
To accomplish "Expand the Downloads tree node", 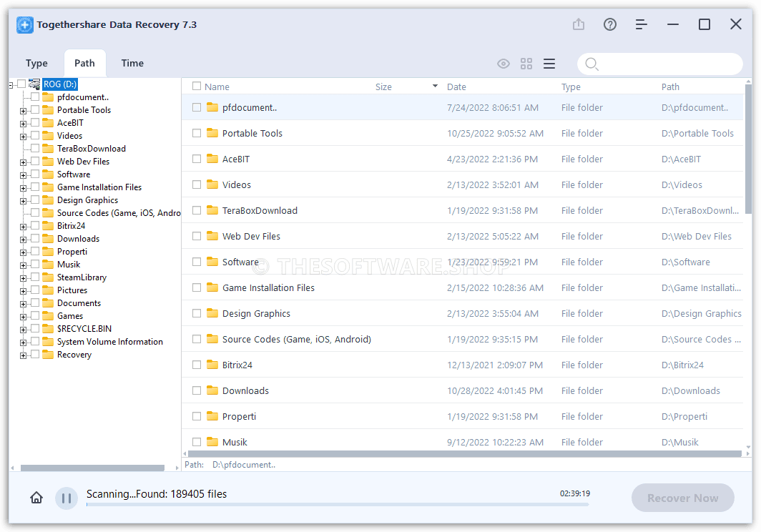I will tap(23, 240).
